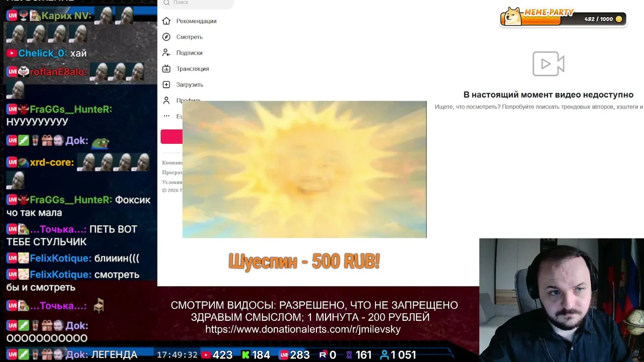Click the "Шуеспин - 500 RUB!" donation text
644x362 pixels.
tap(304, 261)
